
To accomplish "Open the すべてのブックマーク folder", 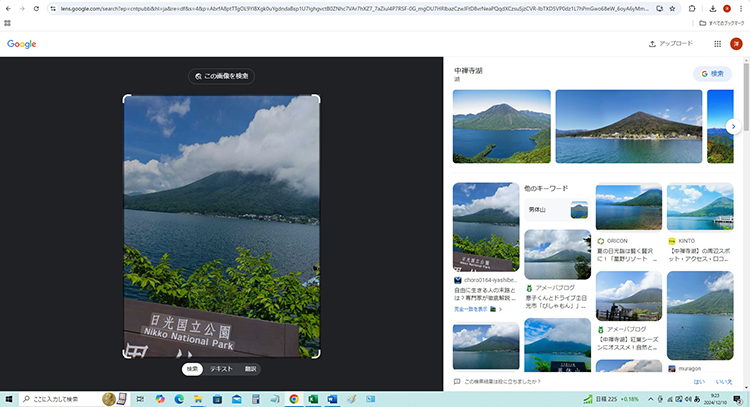I will 722,23.
